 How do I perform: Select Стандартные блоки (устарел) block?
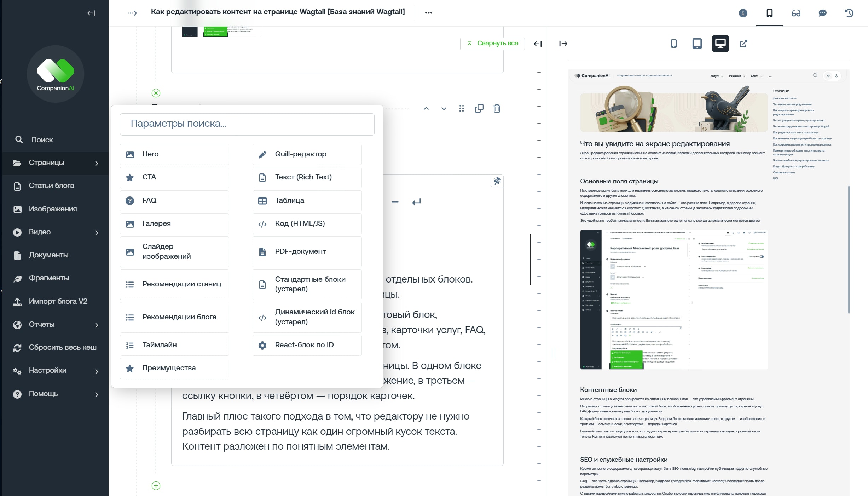click(x=307, y=284)
